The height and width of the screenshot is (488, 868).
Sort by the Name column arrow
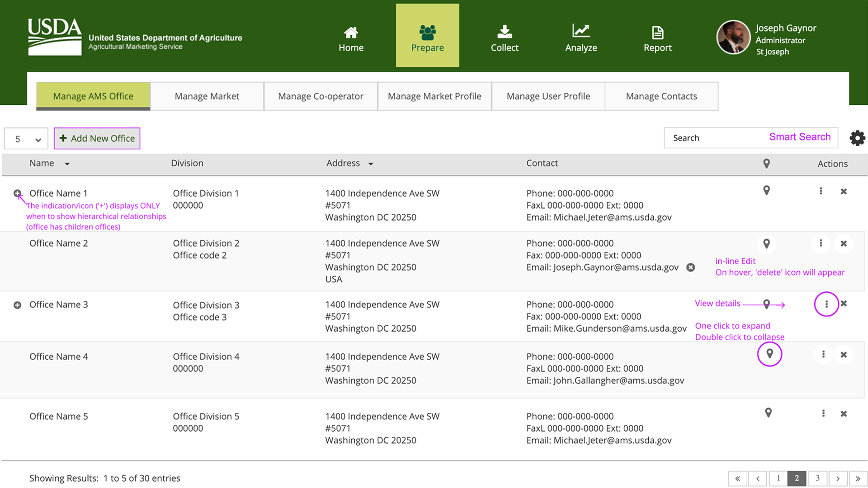click(x=67, y=164)
